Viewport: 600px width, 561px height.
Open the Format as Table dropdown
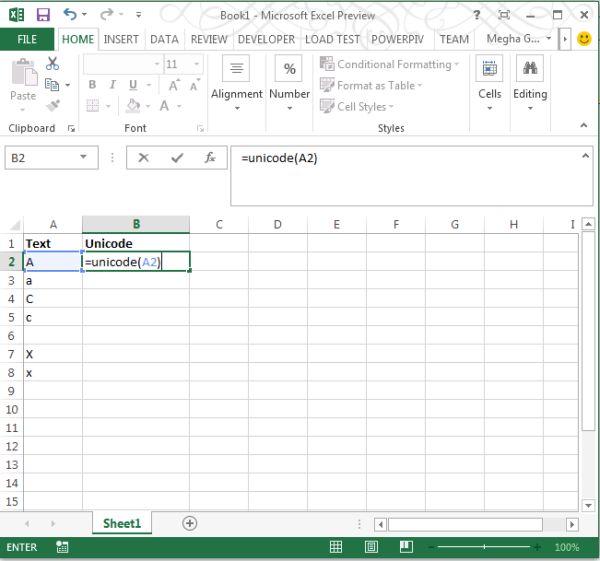coord(371,85)
